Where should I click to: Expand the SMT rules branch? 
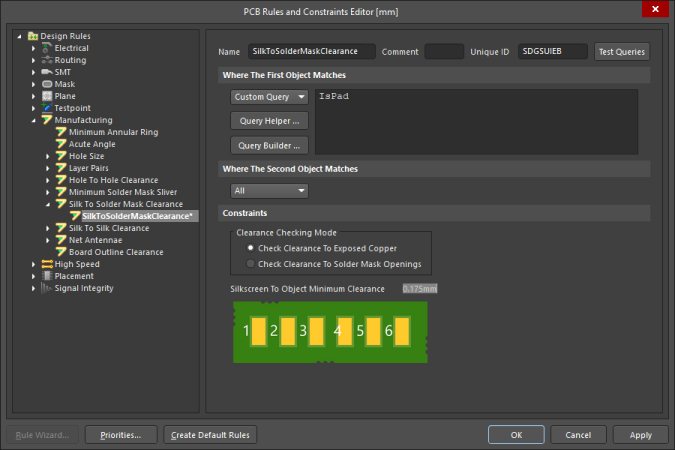tap(34, 72)
